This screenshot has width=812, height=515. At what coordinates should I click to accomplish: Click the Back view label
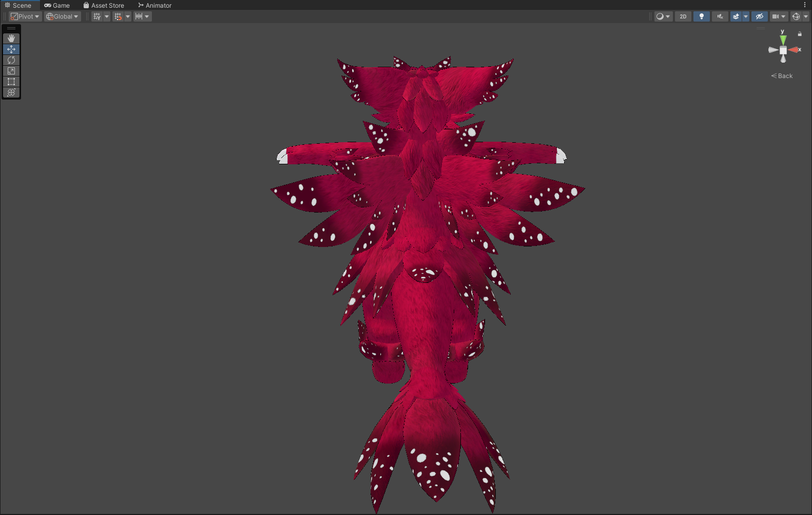tap(782, 76)
